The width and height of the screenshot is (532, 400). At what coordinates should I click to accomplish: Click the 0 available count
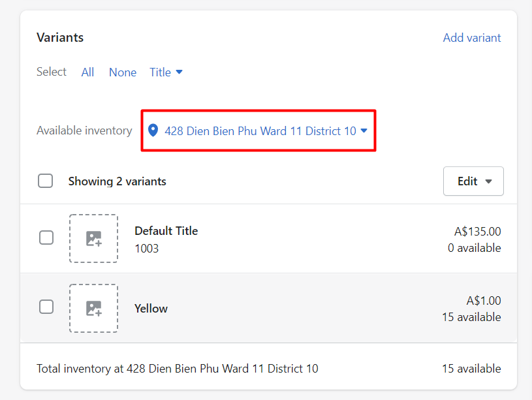[474, 248]
